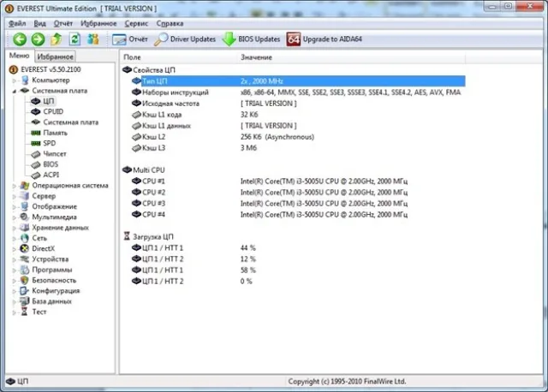
Task: Select ЦП item in the tree
Action: pyautogui.click(x=49, y=101)
